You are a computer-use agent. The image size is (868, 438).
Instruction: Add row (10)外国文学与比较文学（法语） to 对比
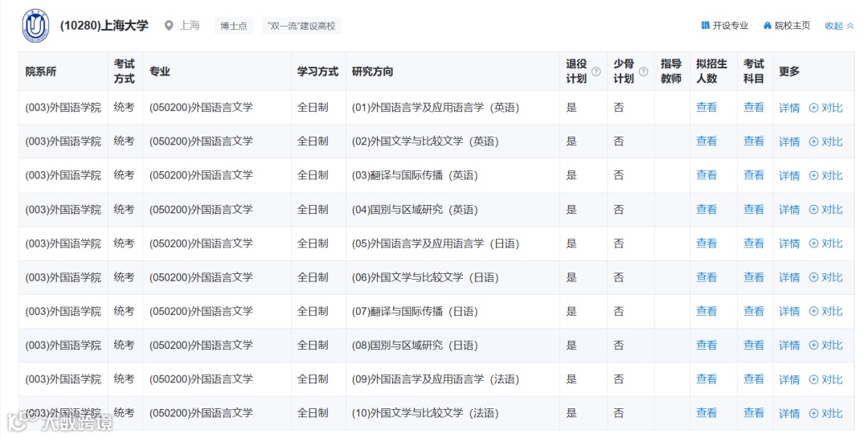point(826,414)
